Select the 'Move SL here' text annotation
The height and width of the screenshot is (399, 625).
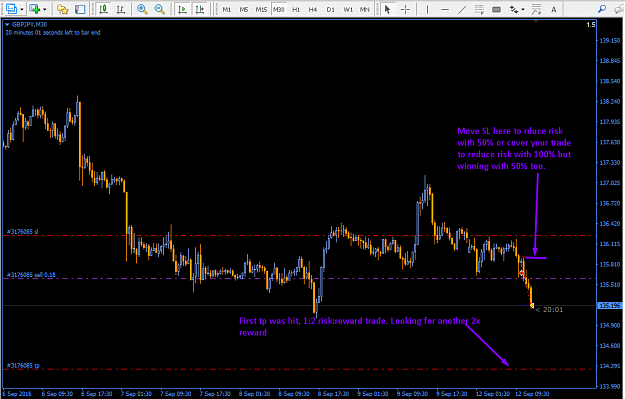click(x=514, y=148)
